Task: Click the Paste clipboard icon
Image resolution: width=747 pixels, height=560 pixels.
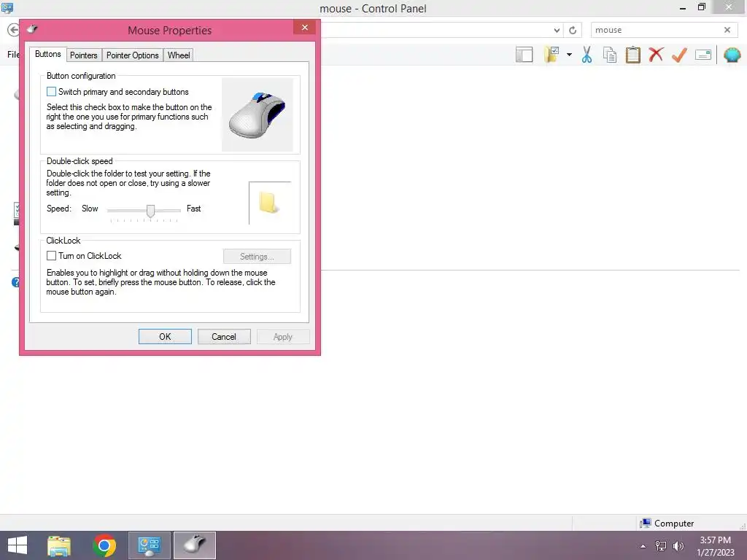Action: [x=632, y=54]
